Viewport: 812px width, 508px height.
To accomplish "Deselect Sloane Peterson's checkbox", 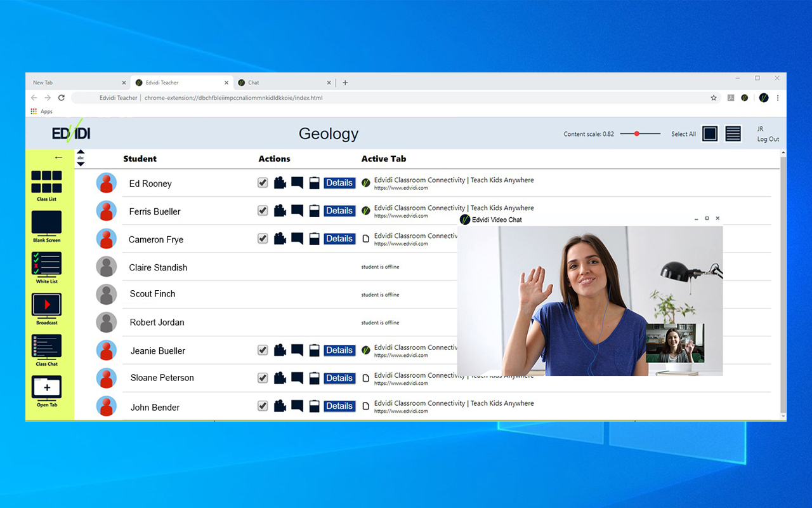I will pyautogui.click(x=263, y=378).
